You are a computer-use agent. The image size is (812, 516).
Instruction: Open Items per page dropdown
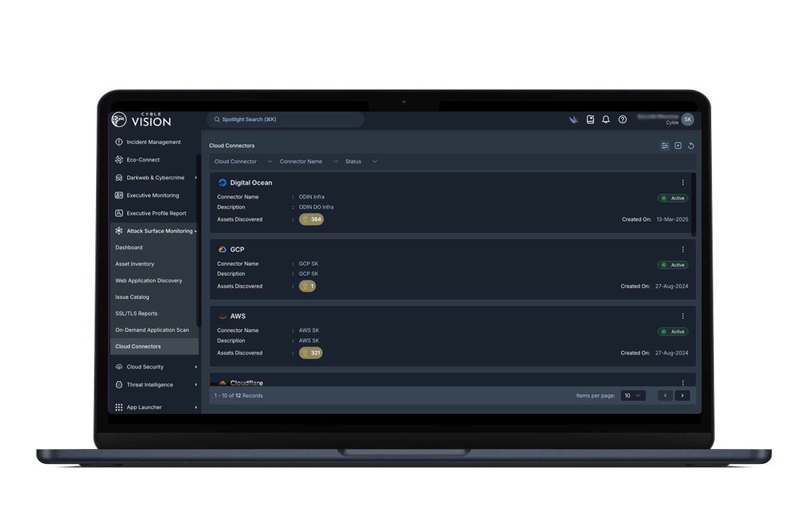point(634,396)
